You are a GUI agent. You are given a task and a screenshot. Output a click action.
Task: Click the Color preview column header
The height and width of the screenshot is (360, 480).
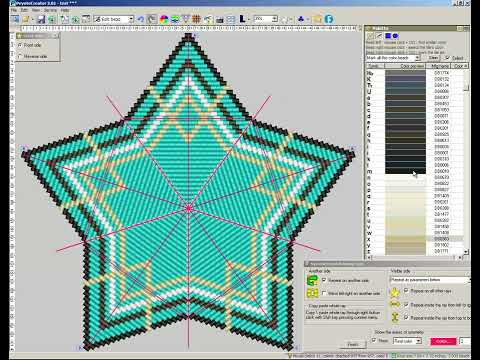(405, 66)
